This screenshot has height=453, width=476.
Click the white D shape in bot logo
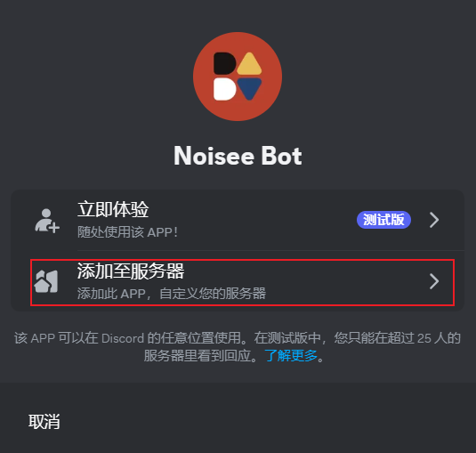point(224,89)
